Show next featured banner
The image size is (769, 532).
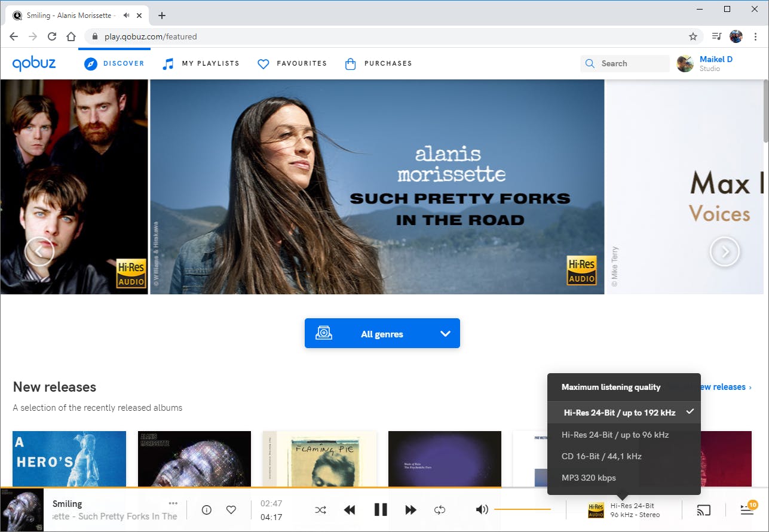tap(725, 253)
